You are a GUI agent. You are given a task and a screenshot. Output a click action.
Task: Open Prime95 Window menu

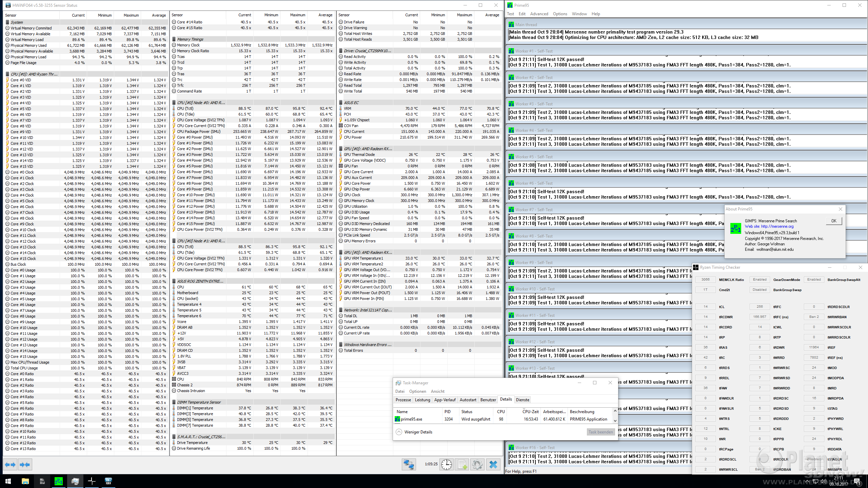coord(579,14)
